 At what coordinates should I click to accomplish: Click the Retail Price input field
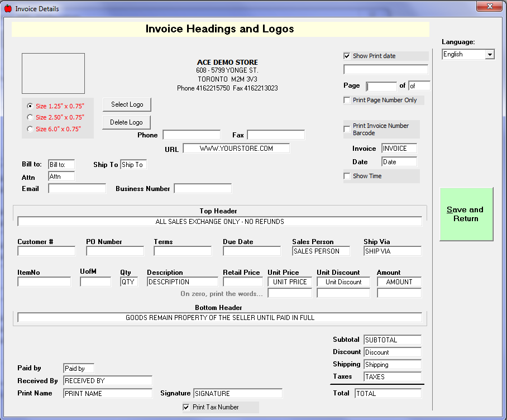pos(243,282)
